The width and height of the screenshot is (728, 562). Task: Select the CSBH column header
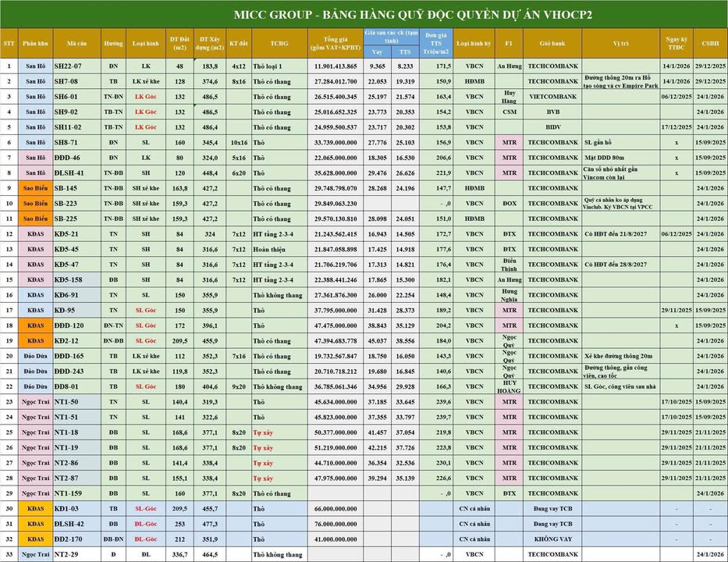(710, 44)
